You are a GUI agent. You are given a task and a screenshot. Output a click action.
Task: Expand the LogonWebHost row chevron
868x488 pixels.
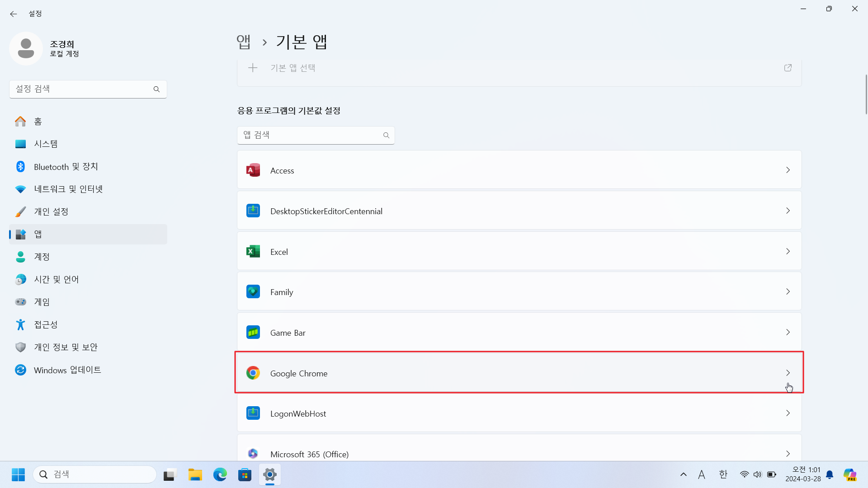point(788,413)
